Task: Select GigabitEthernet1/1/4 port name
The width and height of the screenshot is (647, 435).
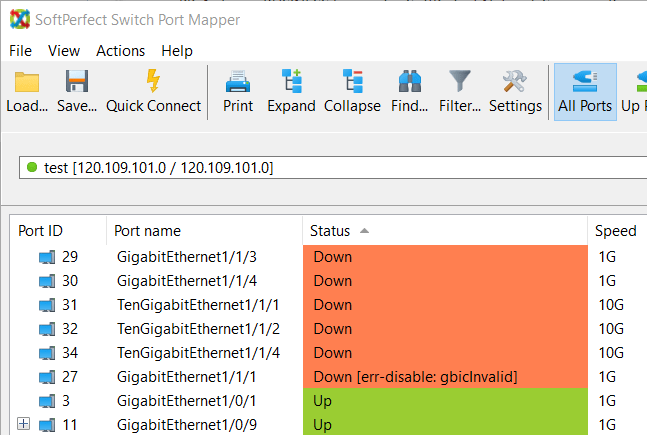Action: click(x=187, y=281)
